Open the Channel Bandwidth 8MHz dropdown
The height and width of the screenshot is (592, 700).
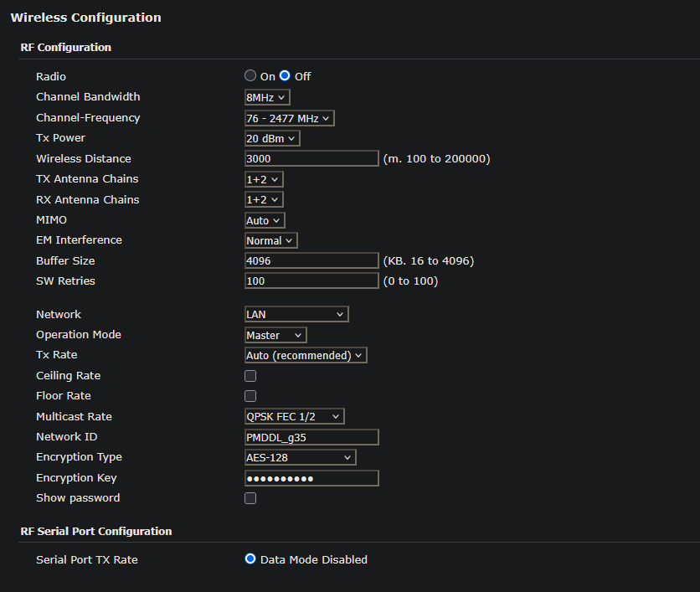tap(267, 97)
